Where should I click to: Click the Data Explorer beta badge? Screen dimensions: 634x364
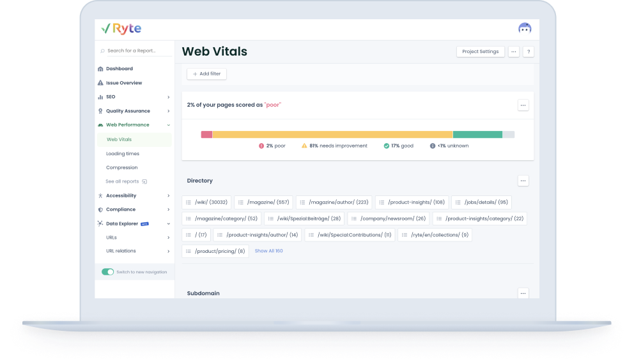pos(144,224)
